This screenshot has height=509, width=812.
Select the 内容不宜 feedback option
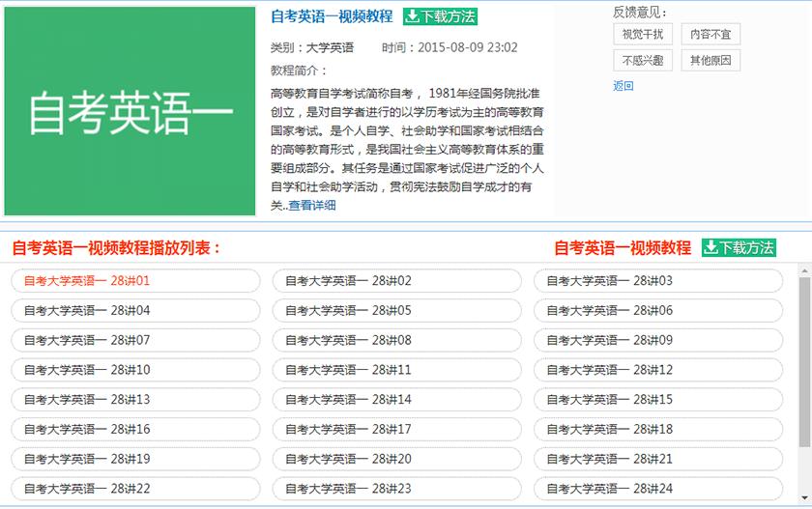point(710,34)
